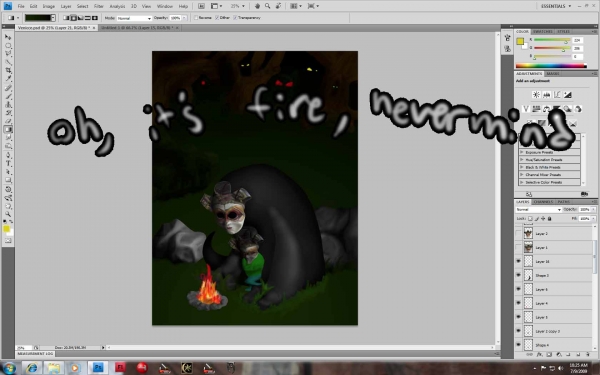The height and width of the screenshot is (375, 600).
Task: Switch to the Channels tab
Action: point(543,202)
